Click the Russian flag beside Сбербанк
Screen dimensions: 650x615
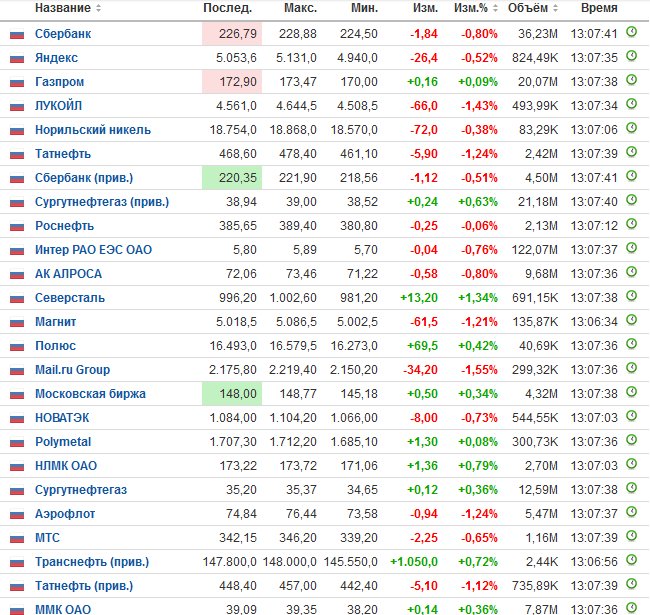(17, 34)
